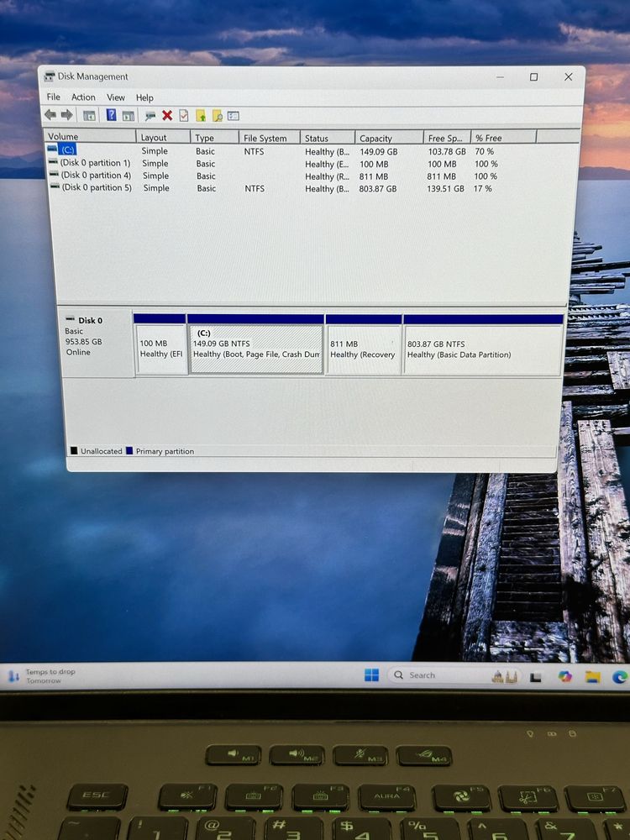The height and width of the screenshot is (840, 630).
Task: Select the 100 MB Healthy EFI partition block
Action: (x=160, y=344)
